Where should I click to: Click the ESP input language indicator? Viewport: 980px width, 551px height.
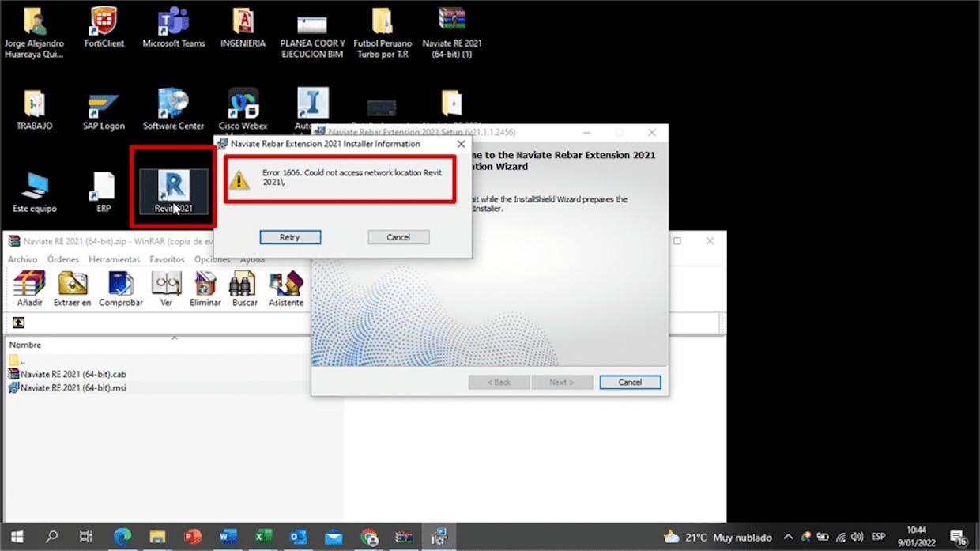coord(878,537)
